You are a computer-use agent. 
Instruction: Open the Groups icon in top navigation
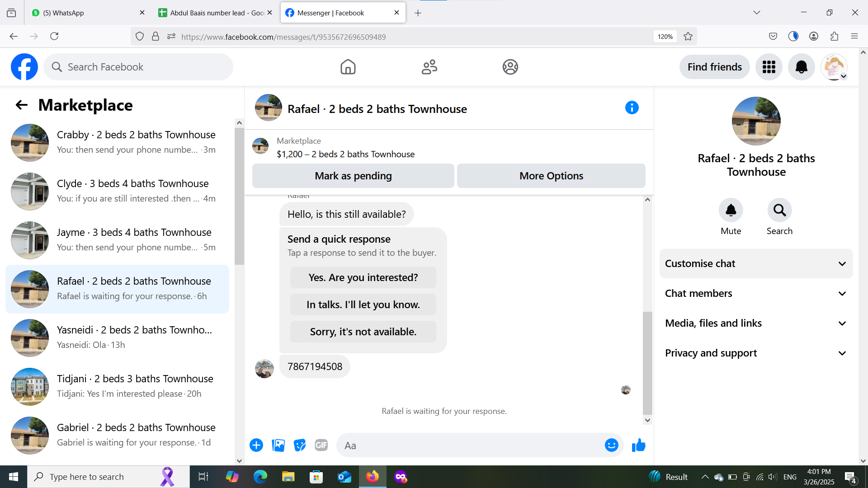pyautogui.click(x=510, y=67)
